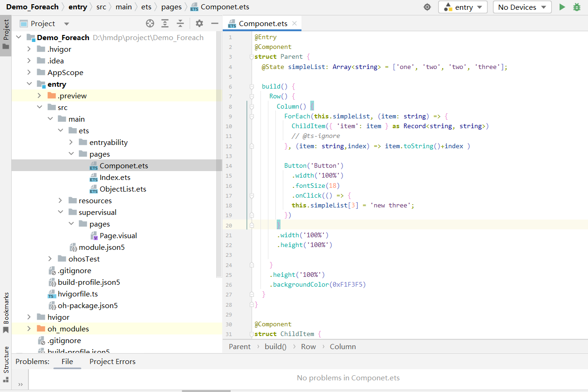Click the oh-package.json5 file icon
Viewport: 588px width, 392px height.
tap(52, 306)
